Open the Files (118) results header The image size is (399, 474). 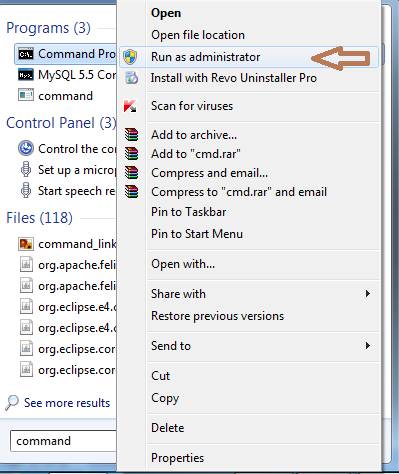[x=39, y=218]
